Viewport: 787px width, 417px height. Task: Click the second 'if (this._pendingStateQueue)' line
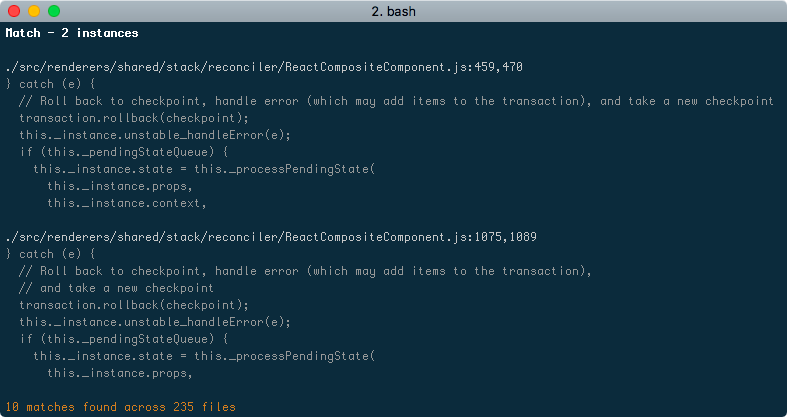click(124, 339)
